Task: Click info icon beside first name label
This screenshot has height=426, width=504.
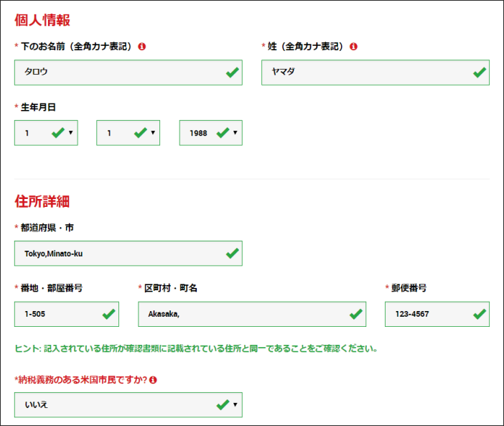Action: pos(141,47)
